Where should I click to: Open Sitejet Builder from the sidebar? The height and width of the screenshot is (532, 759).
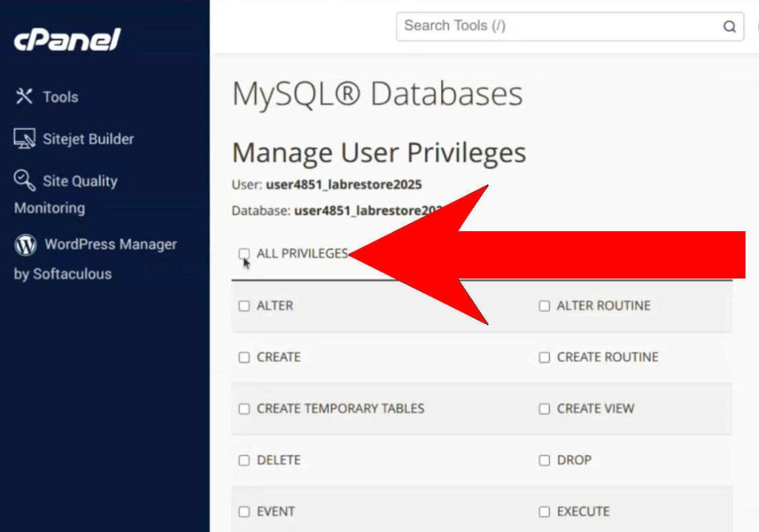(x=74, y=139)
